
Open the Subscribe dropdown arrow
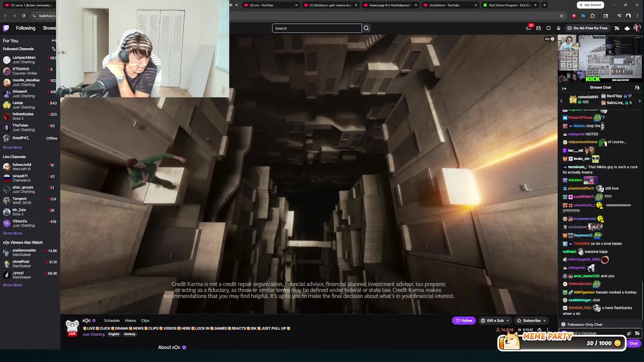[x=544, y=320]
